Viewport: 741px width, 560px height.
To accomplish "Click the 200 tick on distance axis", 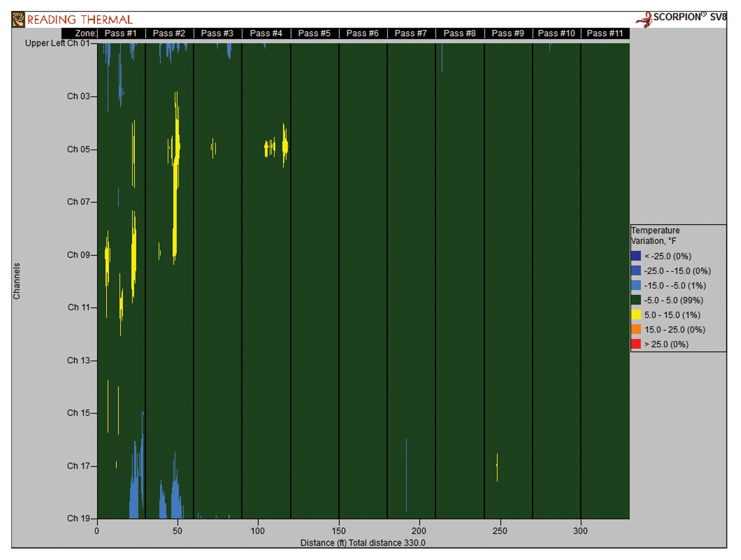I will tap(419, 531).
